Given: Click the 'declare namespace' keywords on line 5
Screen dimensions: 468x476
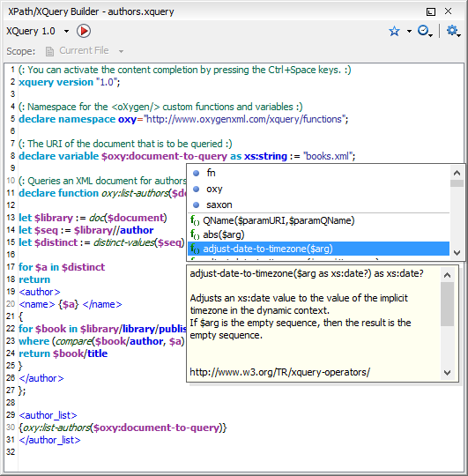Looking at the screenshot, I should tap(67, 119).
